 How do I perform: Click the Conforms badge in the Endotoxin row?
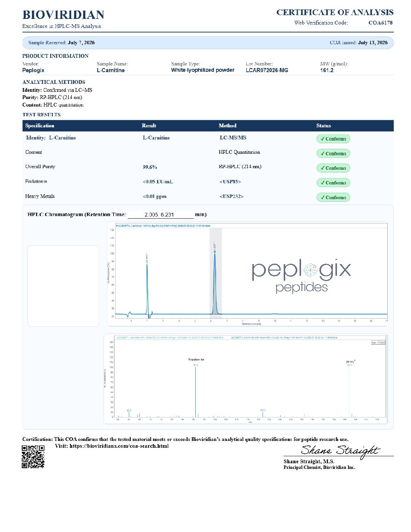[333, 182]
